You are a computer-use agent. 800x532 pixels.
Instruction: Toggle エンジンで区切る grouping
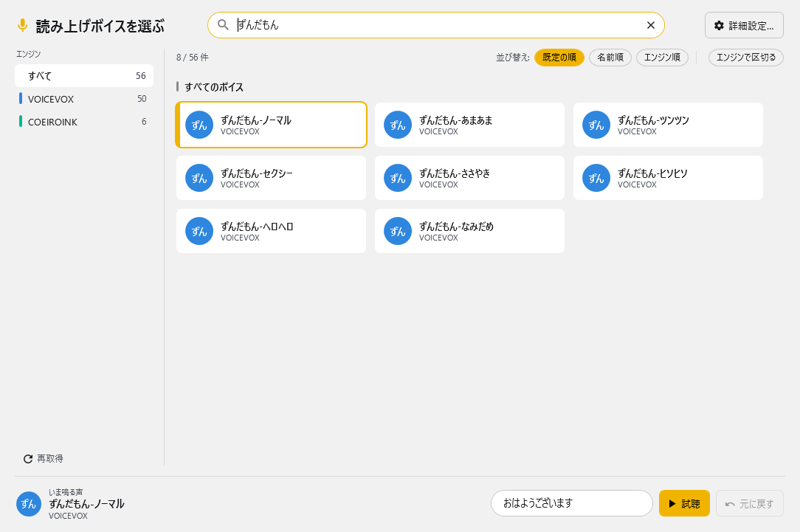point(746,57)
